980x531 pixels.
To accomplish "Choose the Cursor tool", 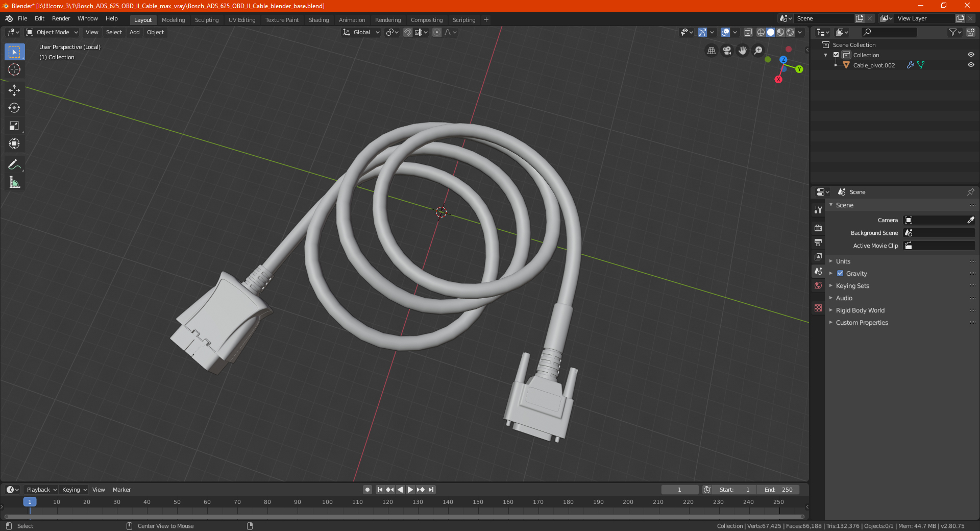I will (14, 69).
